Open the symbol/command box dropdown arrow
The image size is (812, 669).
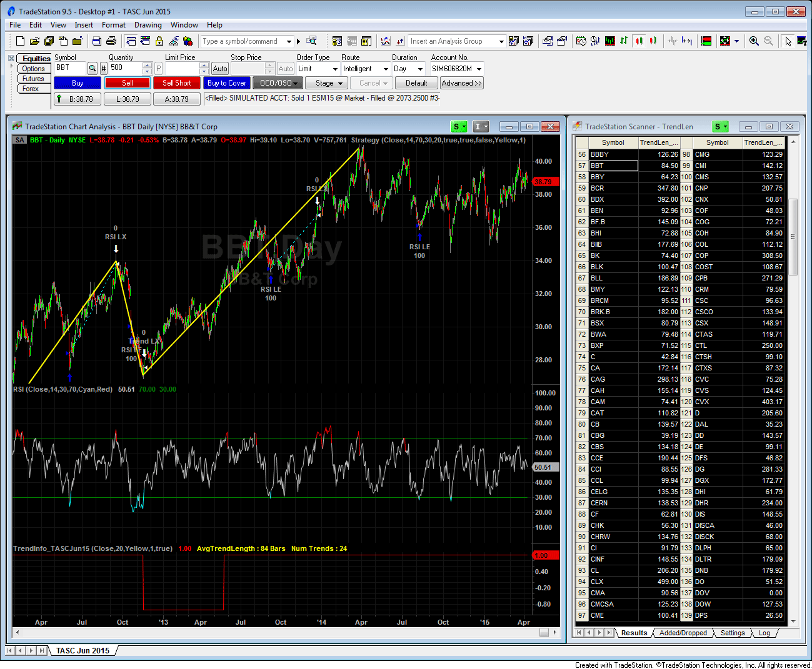(289, 41)
